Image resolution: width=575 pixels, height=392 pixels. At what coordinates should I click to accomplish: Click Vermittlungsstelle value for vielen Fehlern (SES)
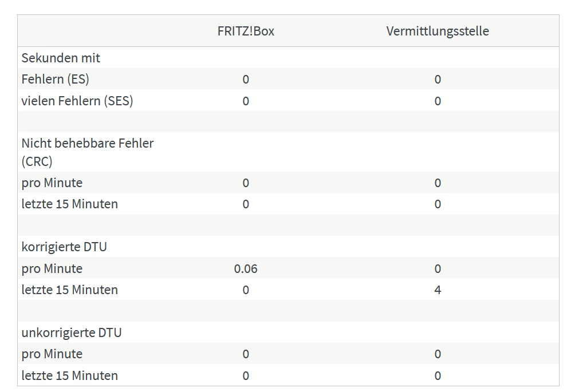(438, 101)
